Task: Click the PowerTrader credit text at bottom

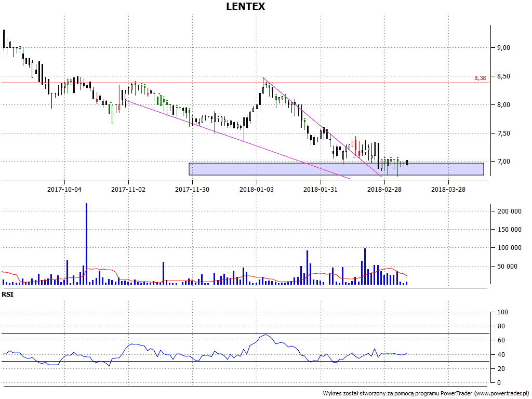Action: coord(425,394)
